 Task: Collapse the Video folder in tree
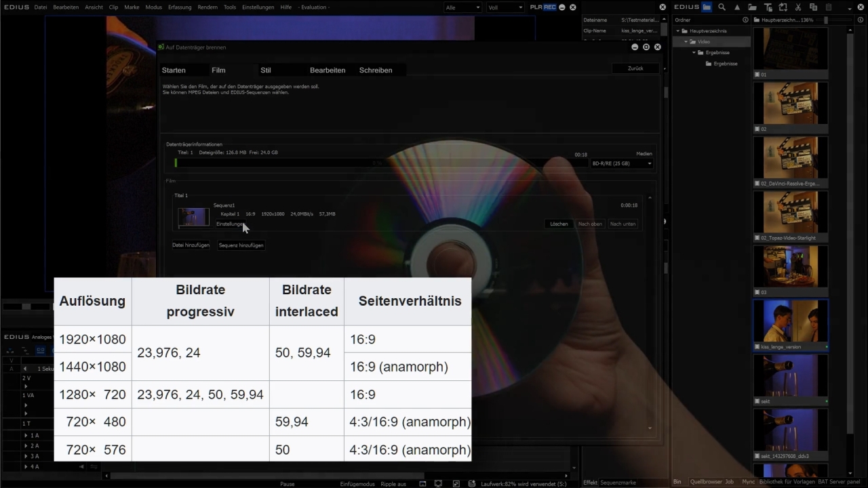point(686,42)
